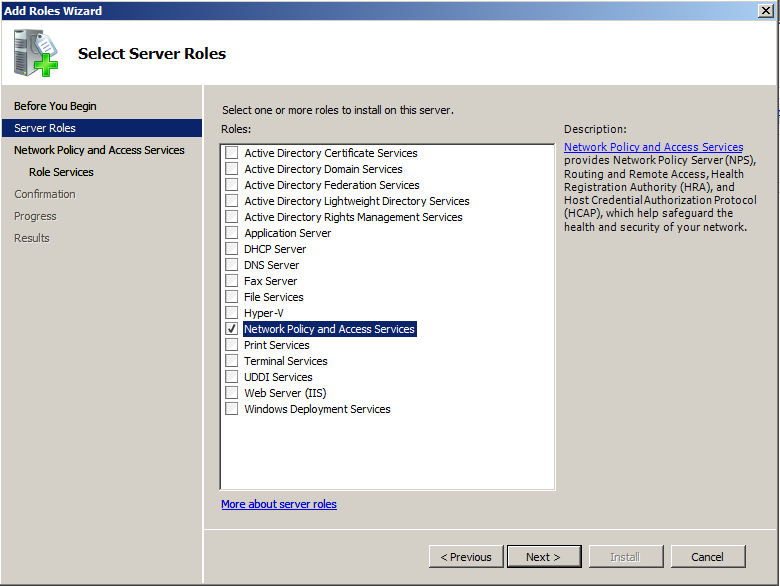Select the Application Server label text

(x=288, y=233)
